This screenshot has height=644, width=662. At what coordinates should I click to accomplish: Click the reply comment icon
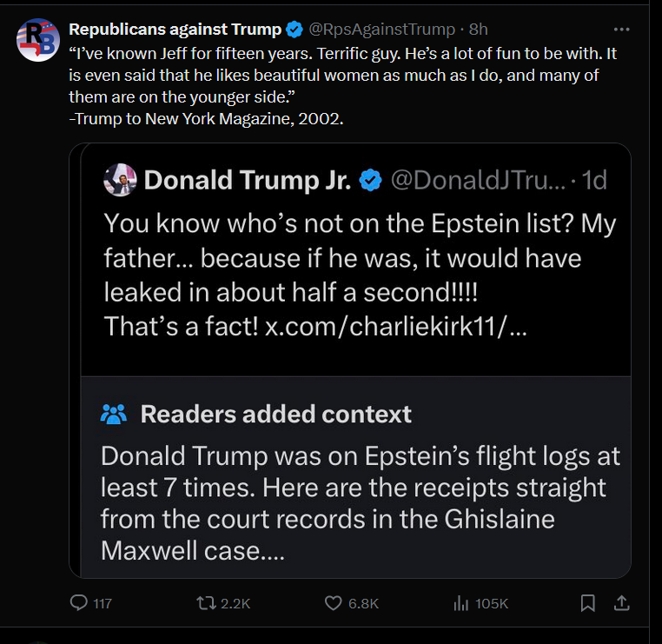tap(79, 602)
